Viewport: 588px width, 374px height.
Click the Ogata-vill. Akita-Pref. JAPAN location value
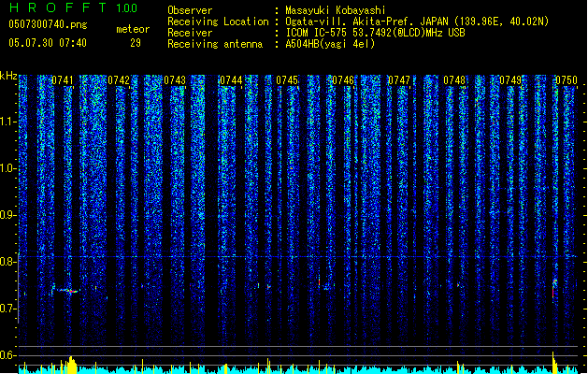point(417,22)
